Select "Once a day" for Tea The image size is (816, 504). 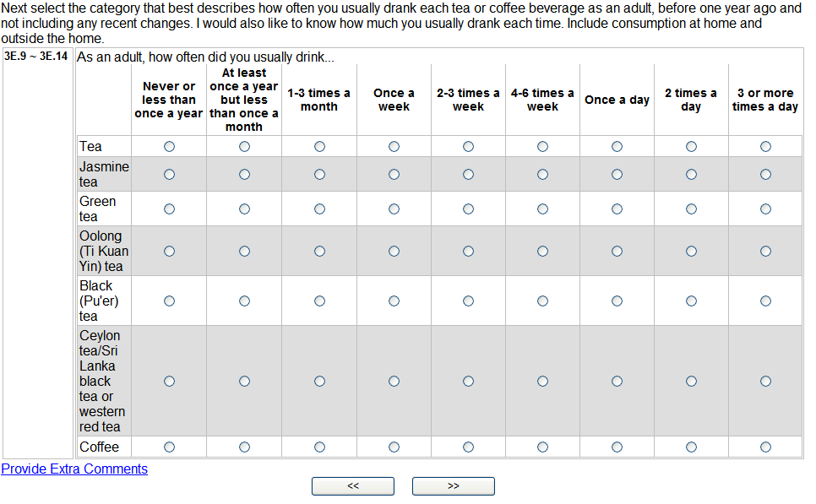[x=617, y=147]
